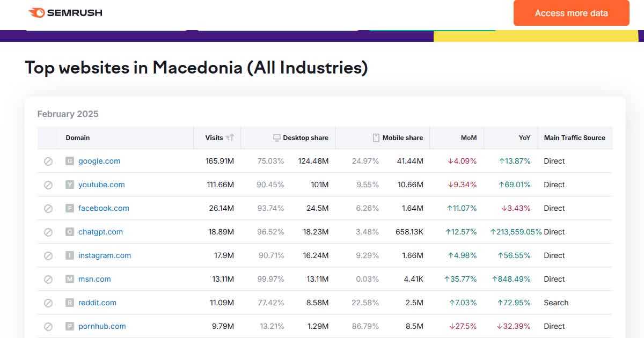Click the 27.5% MoM value for pornhub.com

pos(462,326)
